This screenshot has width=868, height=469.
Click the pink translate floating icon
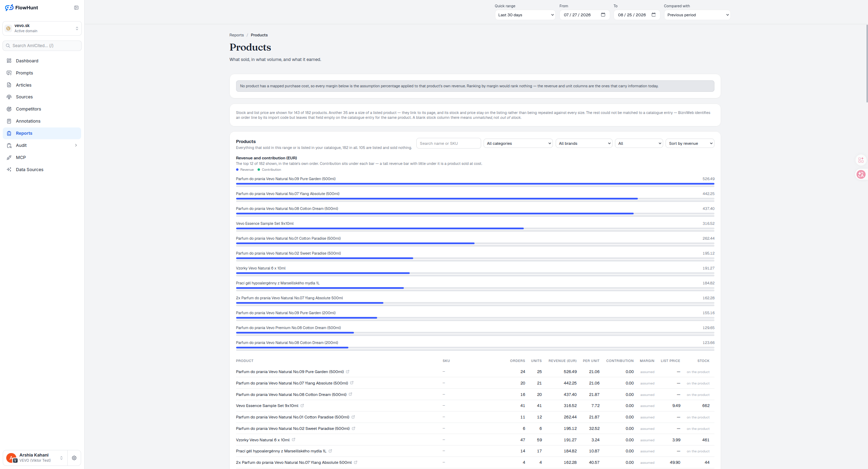pos(861,175)
